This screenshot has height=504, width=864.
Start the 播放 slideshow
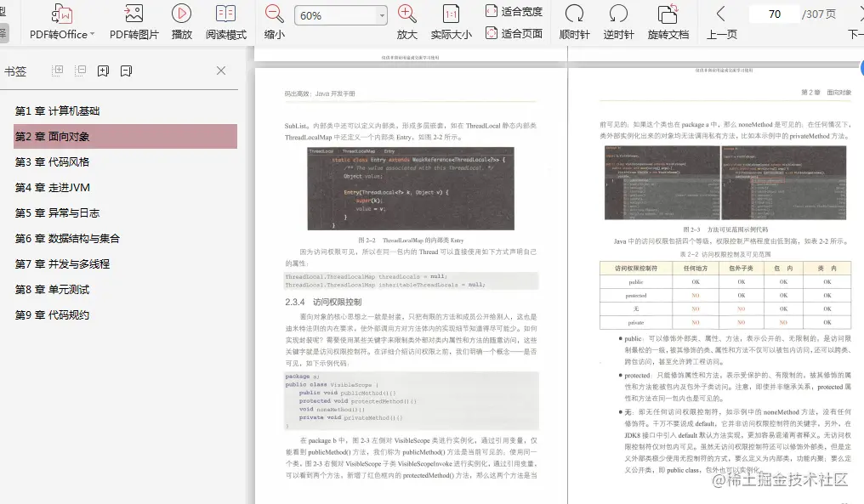(181, 22)
